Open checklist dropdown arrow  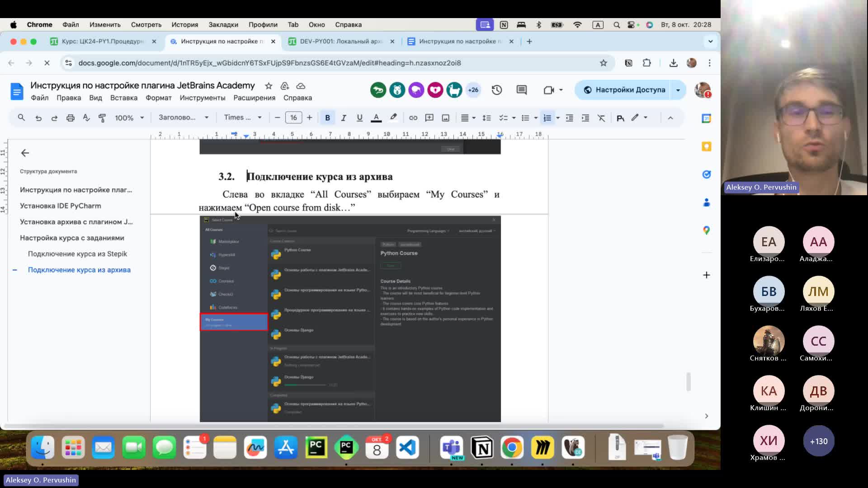(x=514, y=118)
